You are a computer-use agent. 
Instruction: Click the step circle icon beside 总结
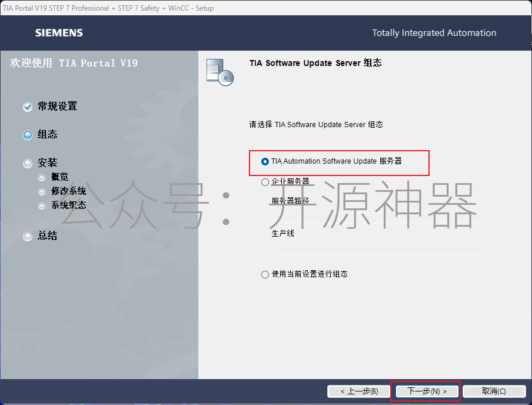(x=28, y=236)
